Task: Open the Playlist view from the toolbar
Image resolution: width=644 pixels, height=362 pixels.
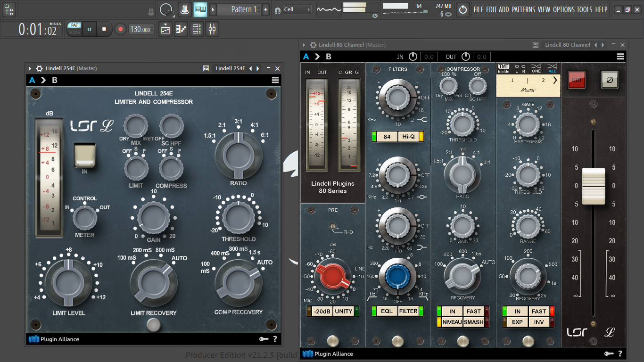Action: pos(165,29)
